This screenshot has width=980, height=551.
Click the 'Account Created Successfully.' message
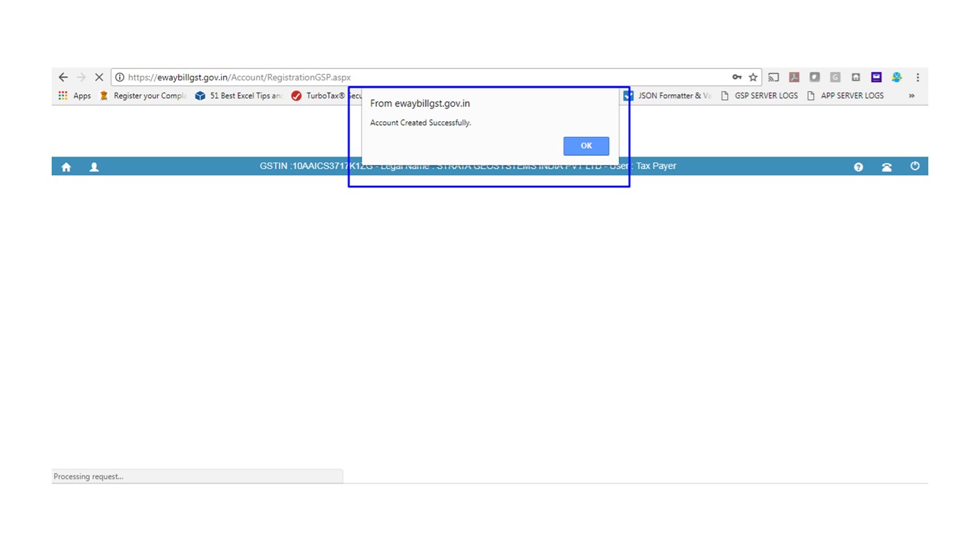point(421,123)
